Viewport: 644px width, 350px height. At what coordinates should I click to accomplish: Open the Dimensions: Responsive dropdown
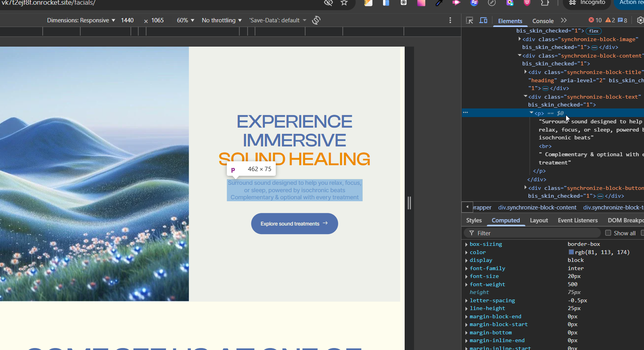81,20
